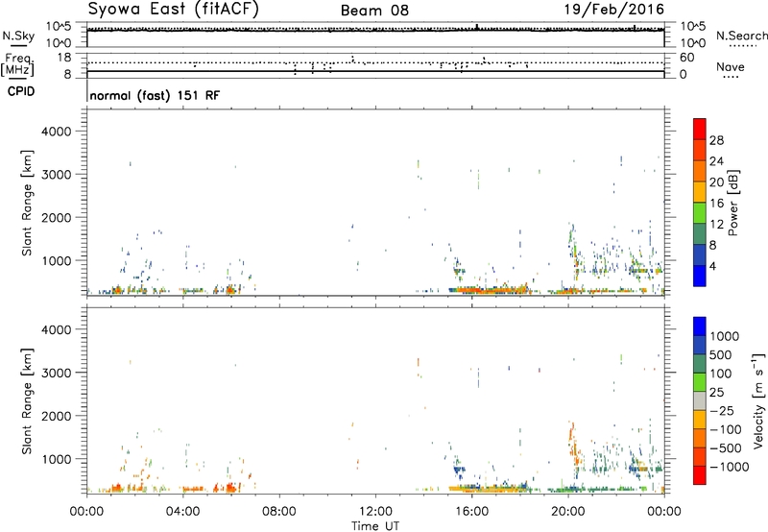Click the '4' label on power colorbar
Viewport: 768px width, 532px height.
[x=712, y=267]
